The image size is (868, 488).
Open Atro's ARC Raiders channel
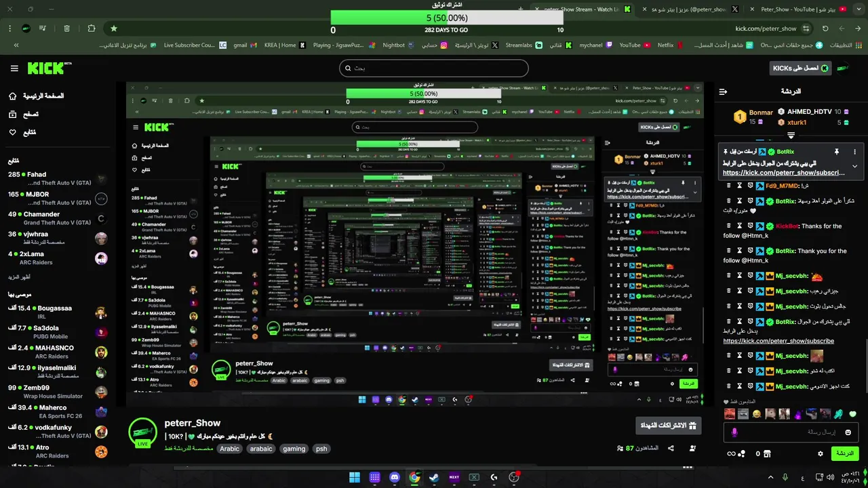click(x=58, y=451)
